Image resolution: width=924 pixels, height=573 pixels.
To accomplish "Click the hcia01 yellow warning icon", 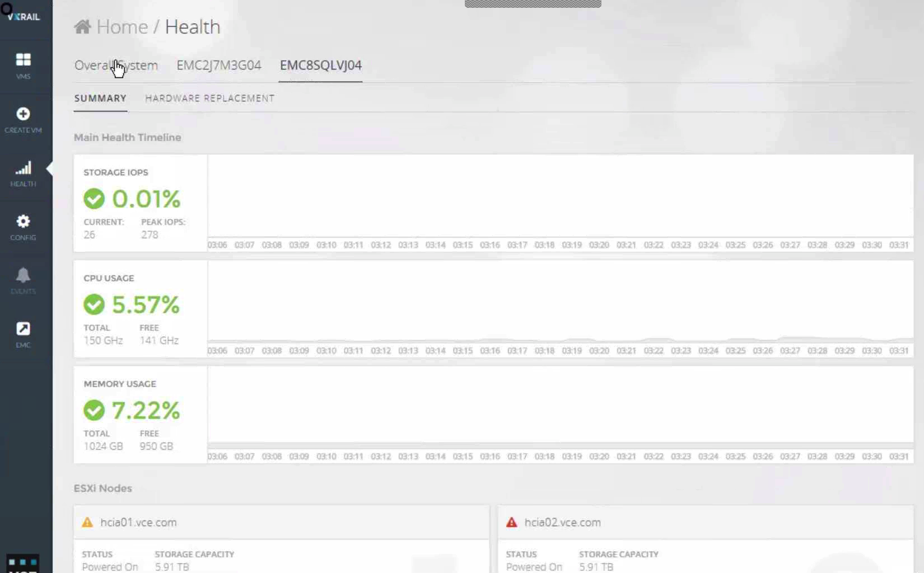I will [87, 523].
